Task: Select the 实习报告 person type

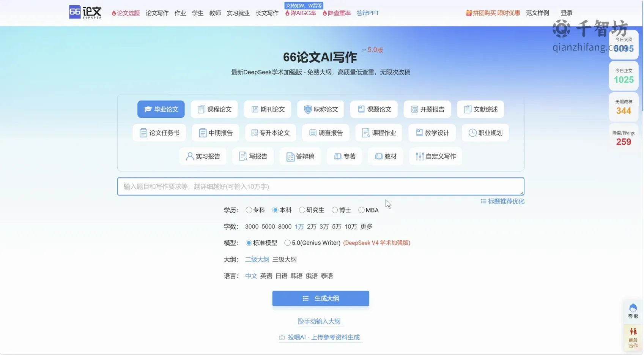Action: pos(203,156)
